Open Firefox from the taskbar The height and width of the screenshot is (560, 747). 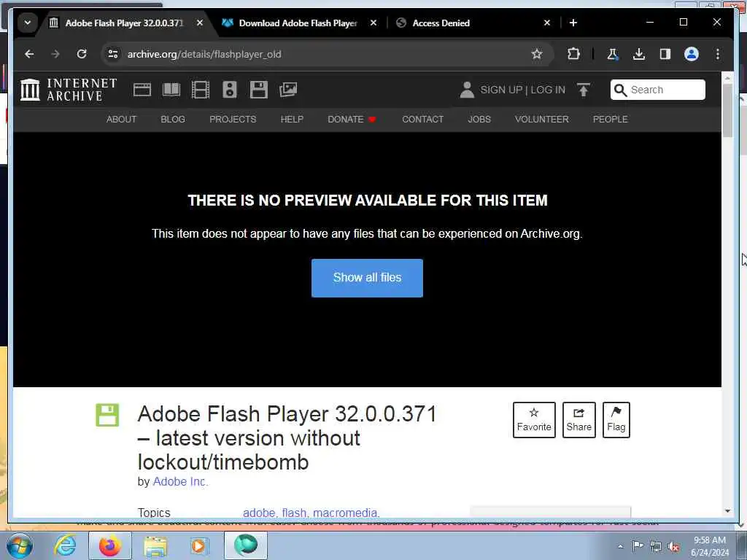pos(109,545)
